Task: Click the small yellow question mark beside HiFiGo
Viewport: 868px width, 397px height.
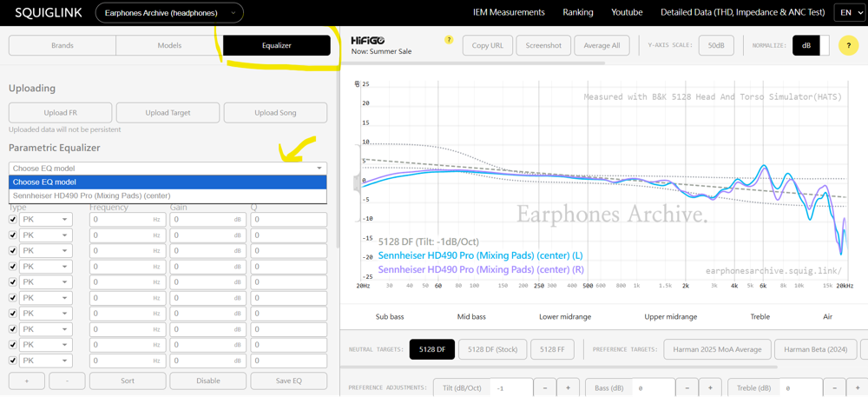Action: (x=449, y=40)
